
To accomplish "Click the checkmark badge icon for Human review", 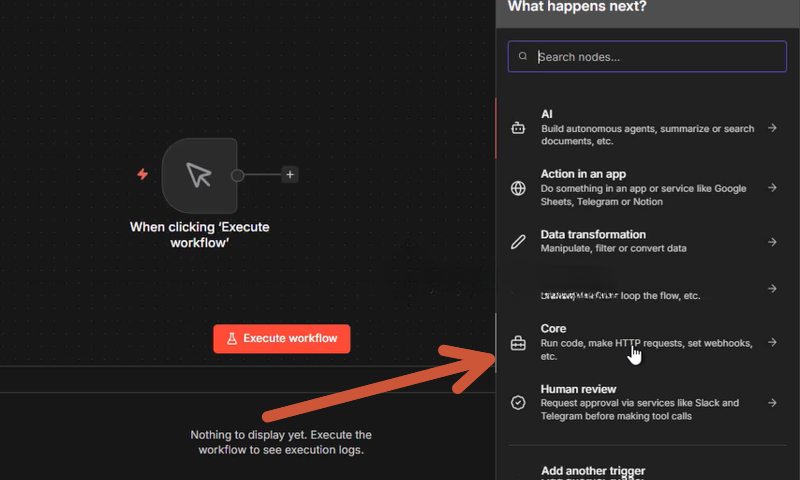I will tap(518, 403).
